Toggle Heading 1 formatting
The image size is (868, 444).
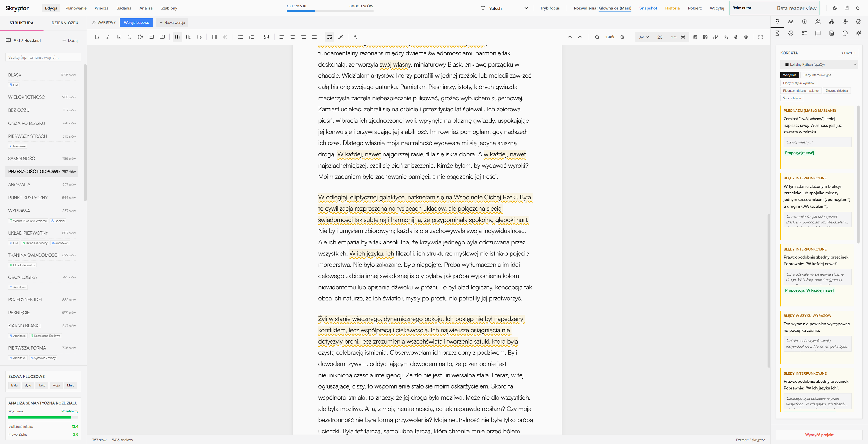(x=177, y=37)
